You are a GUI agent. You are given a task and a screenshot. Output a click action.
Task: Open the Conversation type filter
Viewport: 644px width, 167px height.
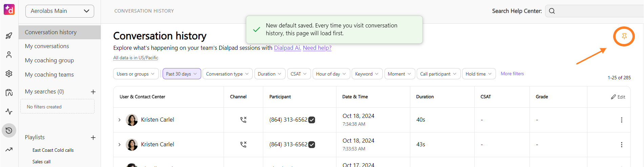click(x=227, y=74)
